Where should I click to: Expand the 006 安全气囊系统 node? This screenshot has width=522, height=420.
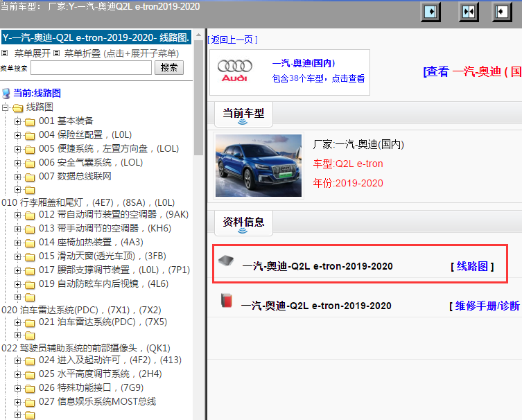(x=17, y=163)
